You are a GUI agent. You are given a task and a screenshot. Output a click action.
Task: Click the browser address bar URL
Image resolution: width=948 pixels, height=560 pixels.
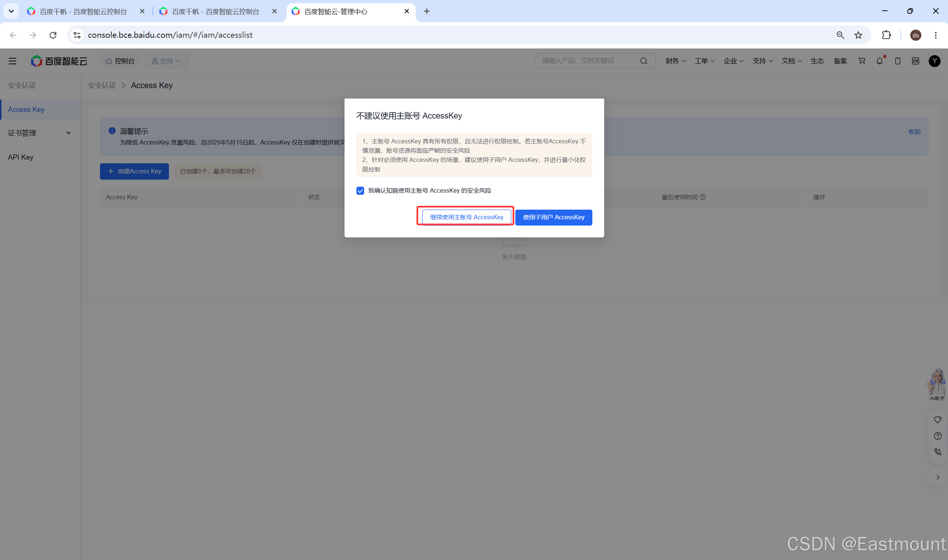170,35
